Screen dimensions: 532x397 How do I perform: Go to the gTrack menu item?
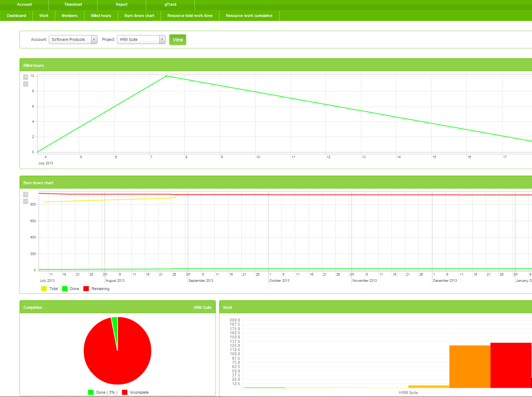click(x=170, y=5)
